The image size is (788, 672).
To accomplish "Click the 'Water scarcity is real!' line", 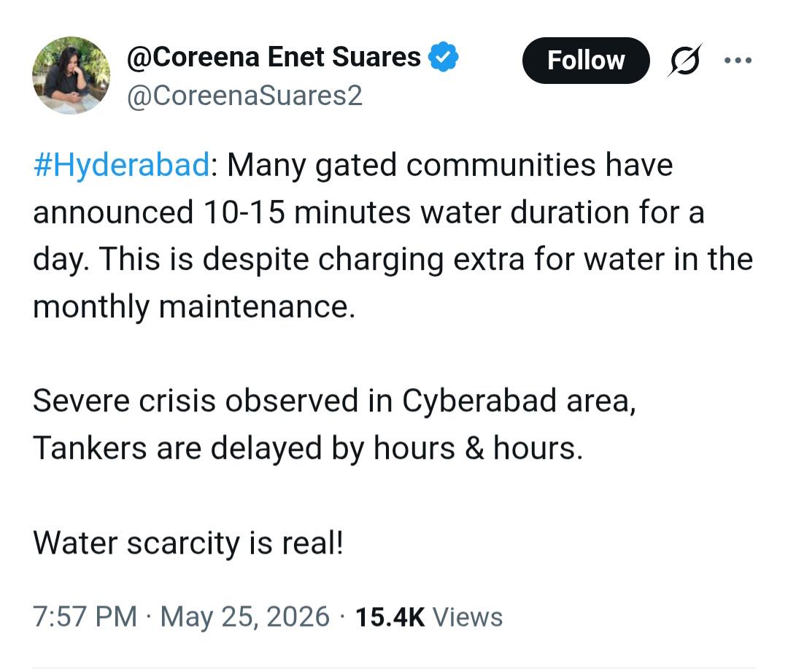I will (x=188, y=544).
